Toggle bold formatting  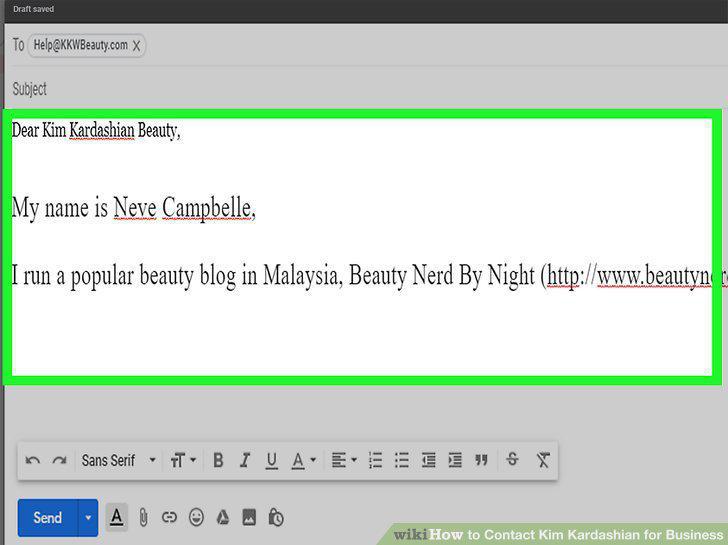click(x=218, y=460)
